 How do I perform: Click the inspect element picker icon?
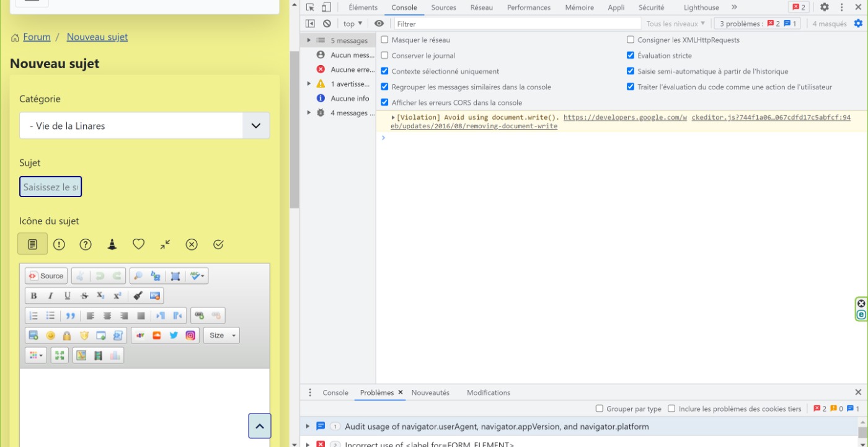(x=311, y=7)
